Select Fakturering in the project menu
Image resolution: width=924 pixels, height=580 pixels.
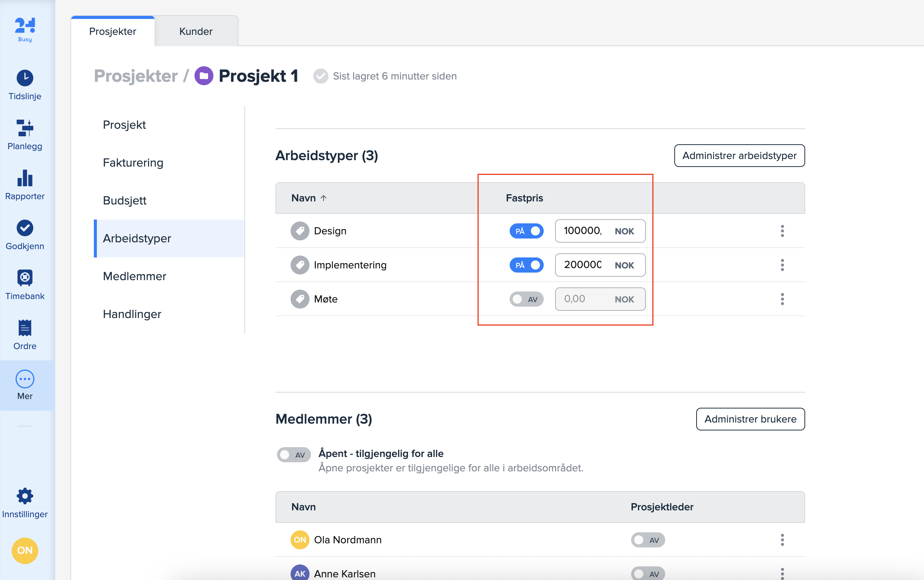coord(133,163)
